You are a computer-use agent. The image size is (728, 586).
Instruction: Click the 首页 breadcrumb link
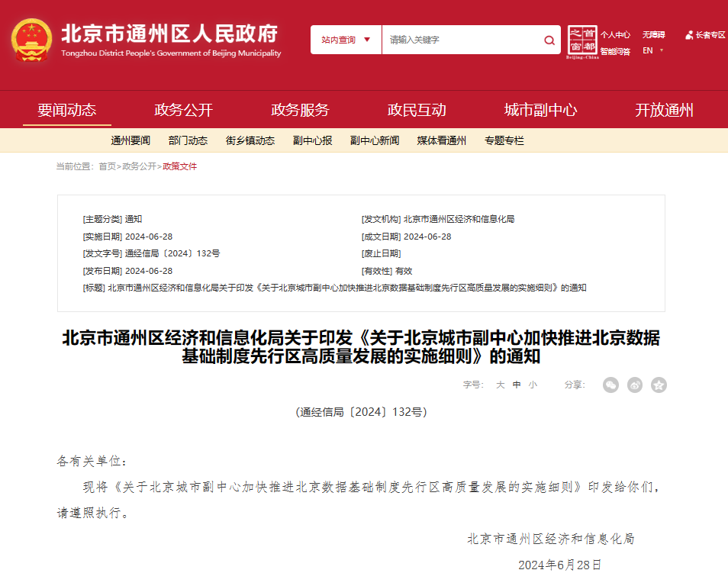[107, 166]
